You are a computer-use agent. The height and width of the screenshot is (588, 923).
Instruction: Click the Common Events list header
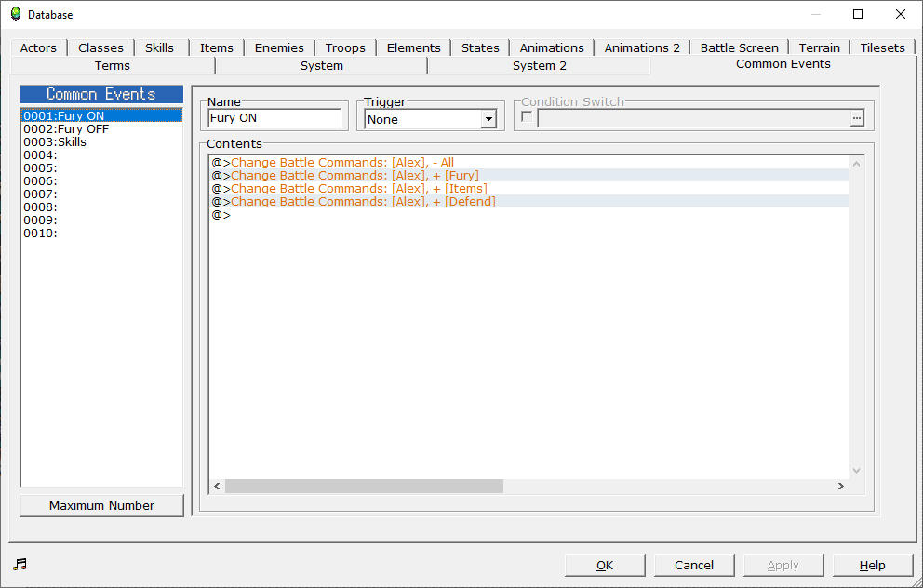[101, 94]
